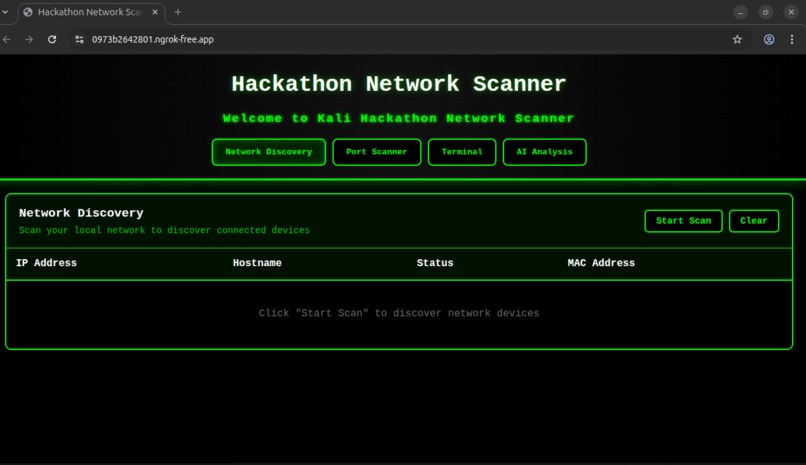
Task: Click the 'Scan your local network' description text
Action: point(164,230)
